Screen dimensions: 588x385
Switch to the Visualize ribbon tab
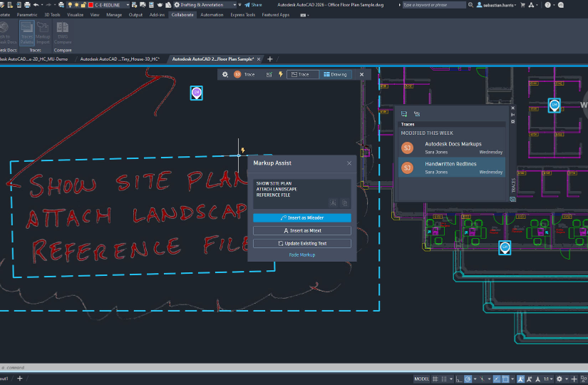click(75, 15)
